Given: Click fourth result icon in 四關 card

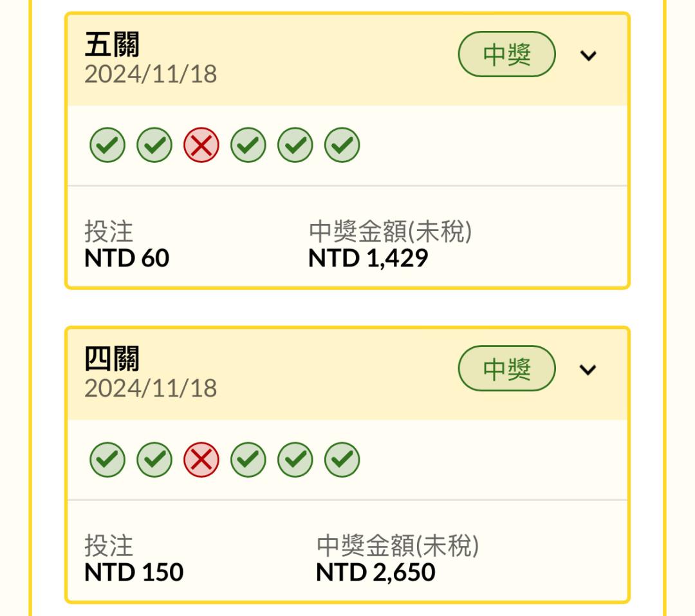Looking at the screenshot, I should pos(248,460).
